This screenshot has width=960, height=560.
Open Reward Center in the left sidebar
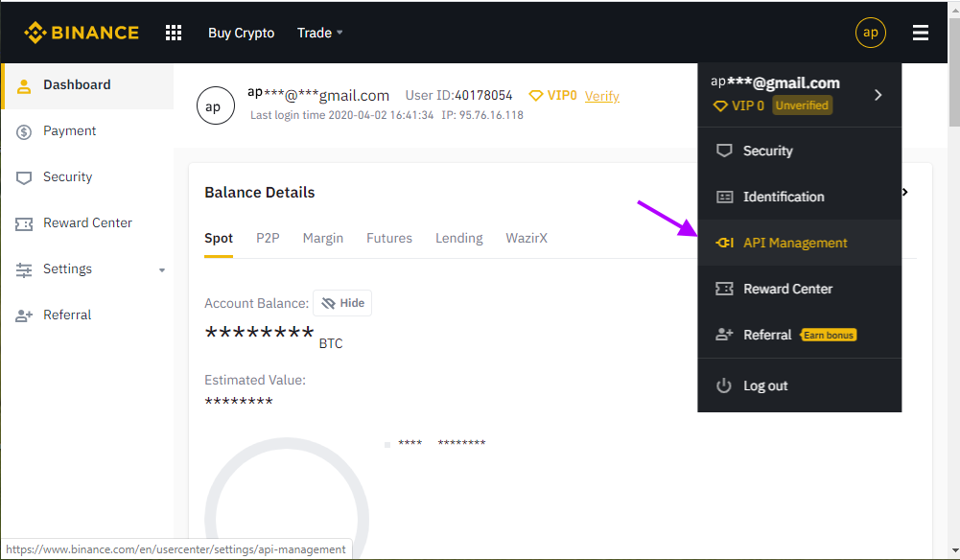[87, 223]
